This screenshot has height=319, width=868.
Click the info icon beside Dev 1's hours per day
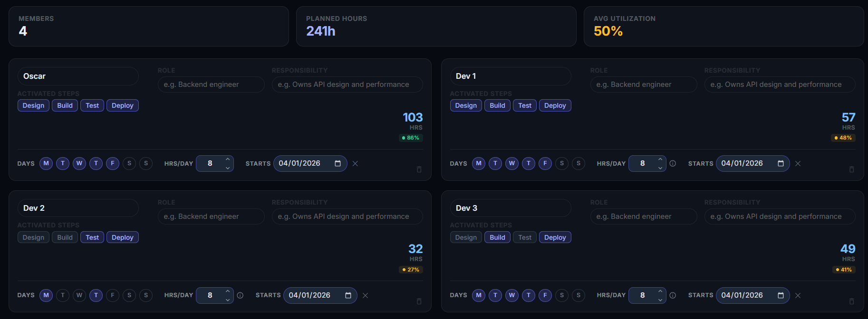pyautogui.click(x=673, y=164)
